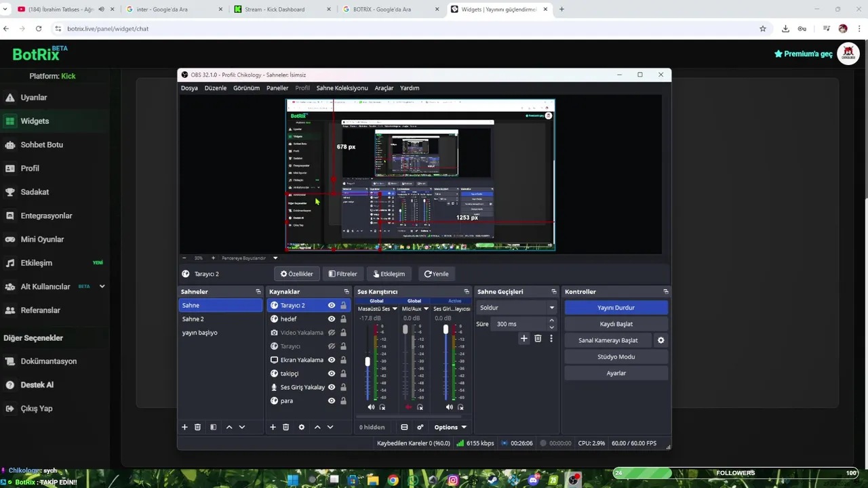
Task: Open Stüdyo Modu
Action: (616, 357)
